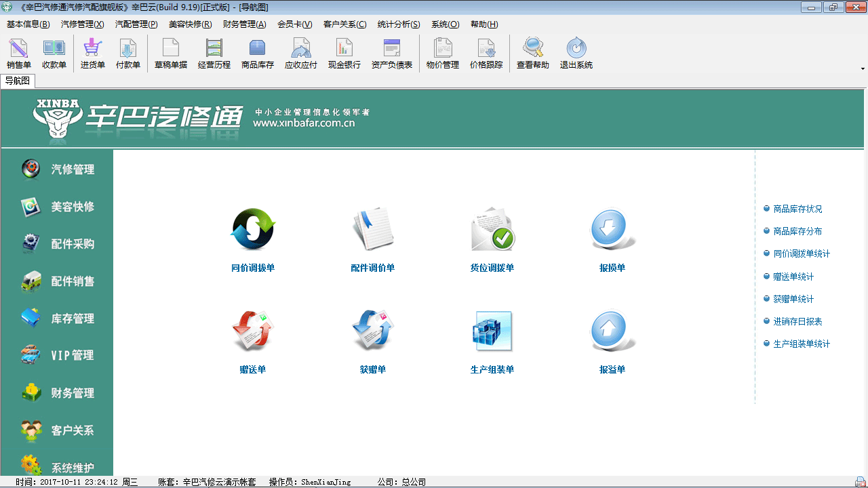Click the 公司: 总公司 status text

pyautogui.click(x=401, y=482)
